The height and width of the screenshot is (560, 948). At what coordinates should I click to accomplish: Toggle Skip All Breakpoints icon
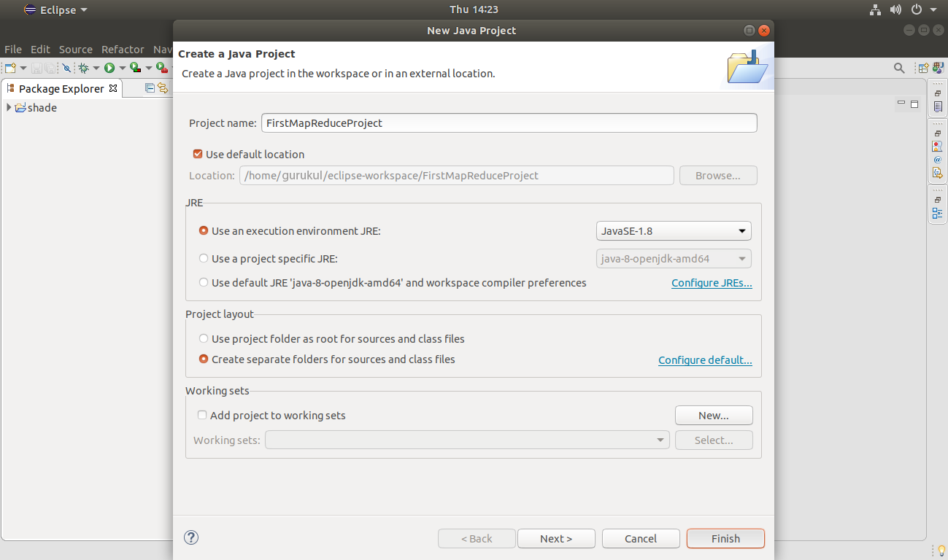[66, 68]
